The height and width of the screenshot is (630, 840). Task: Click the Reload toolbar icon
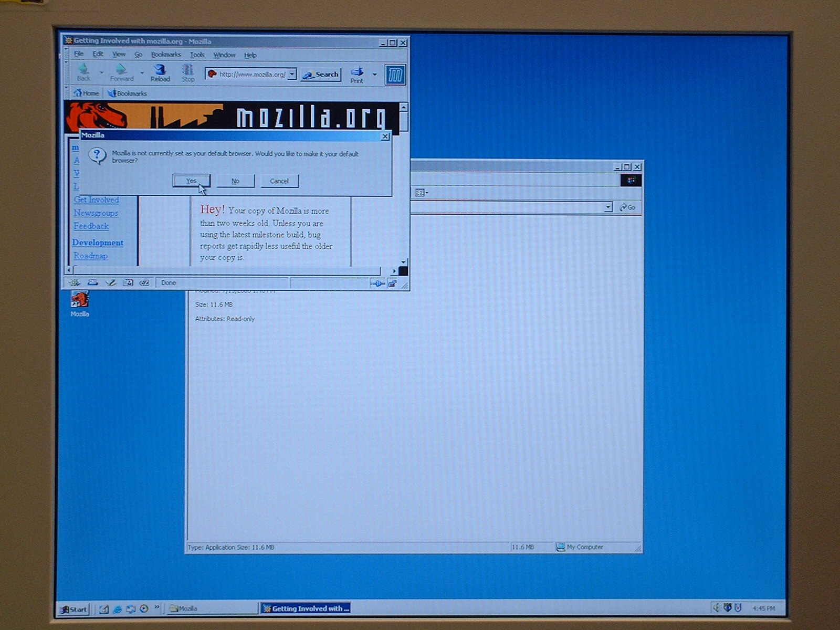click(x=160, y=72)
